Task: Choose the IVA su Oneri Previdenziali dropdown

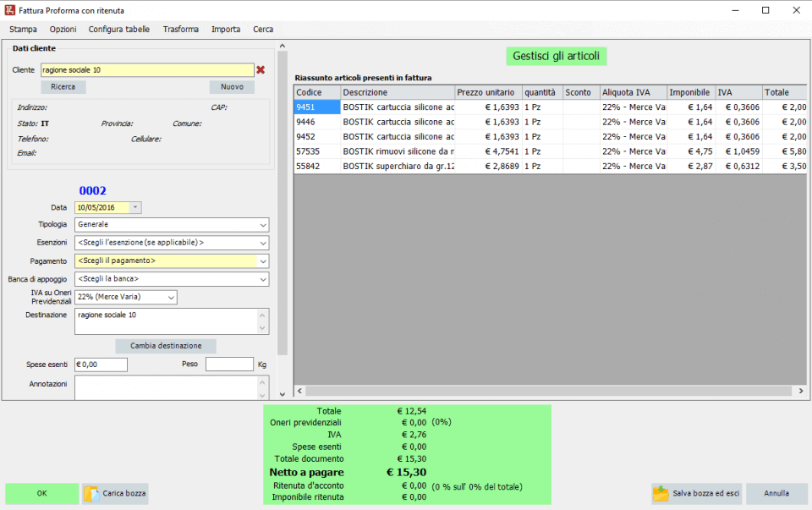Action: (171, 297)
